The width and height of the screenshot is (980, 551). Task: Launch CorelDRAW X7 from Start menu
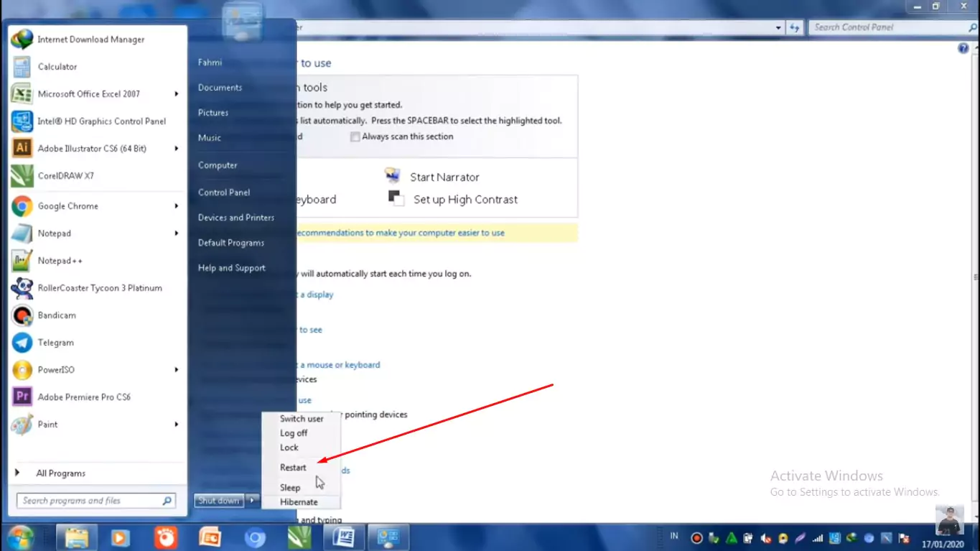[x=97, y=176]
